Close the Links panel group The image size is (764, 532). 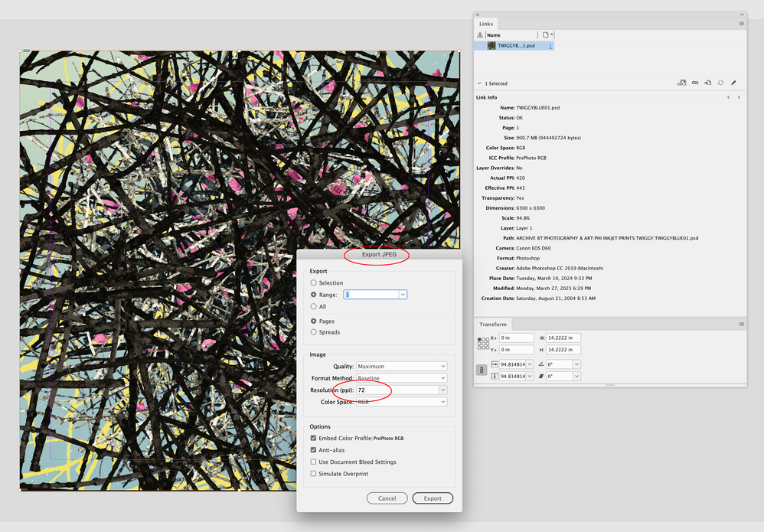(478, 15)
